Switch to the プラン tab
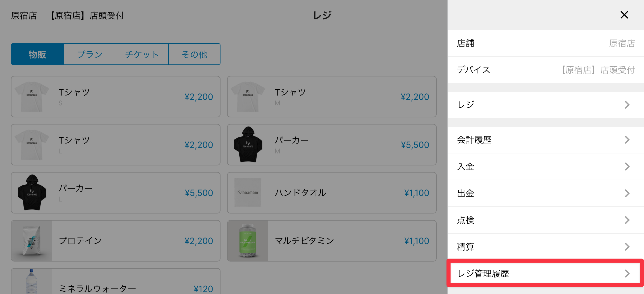Screen dimensions: 644x294 (90, 54)
